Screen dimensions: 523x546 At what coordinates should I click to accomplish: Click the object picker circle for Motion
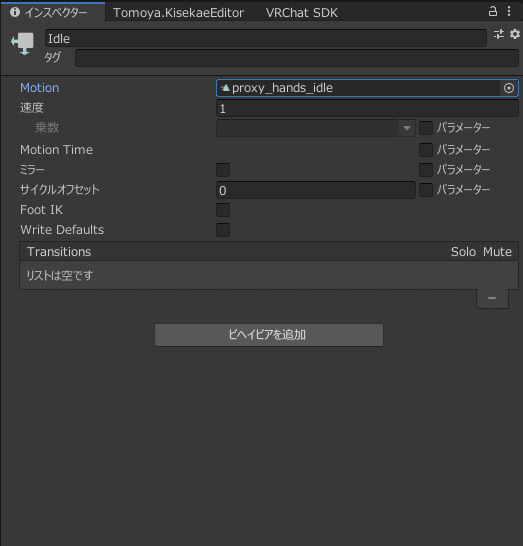(509, 88)
